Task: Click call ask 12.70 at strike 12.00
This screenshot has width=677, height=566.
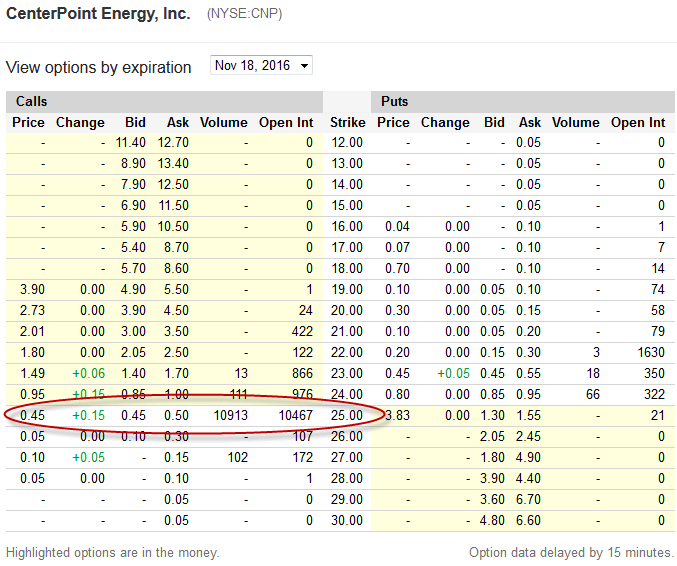Action: coord(173,142)
